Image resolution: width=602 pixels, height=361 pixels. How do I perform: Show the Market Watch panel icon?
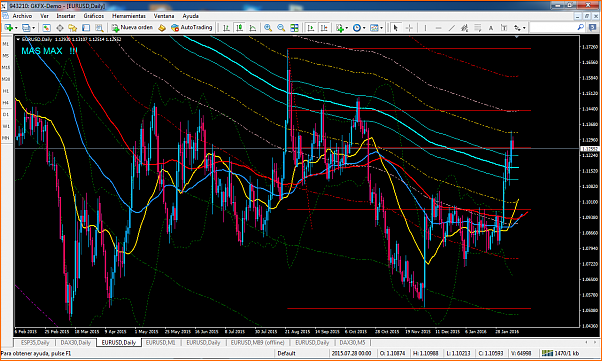pyautogui.click(x=46, y=28)
